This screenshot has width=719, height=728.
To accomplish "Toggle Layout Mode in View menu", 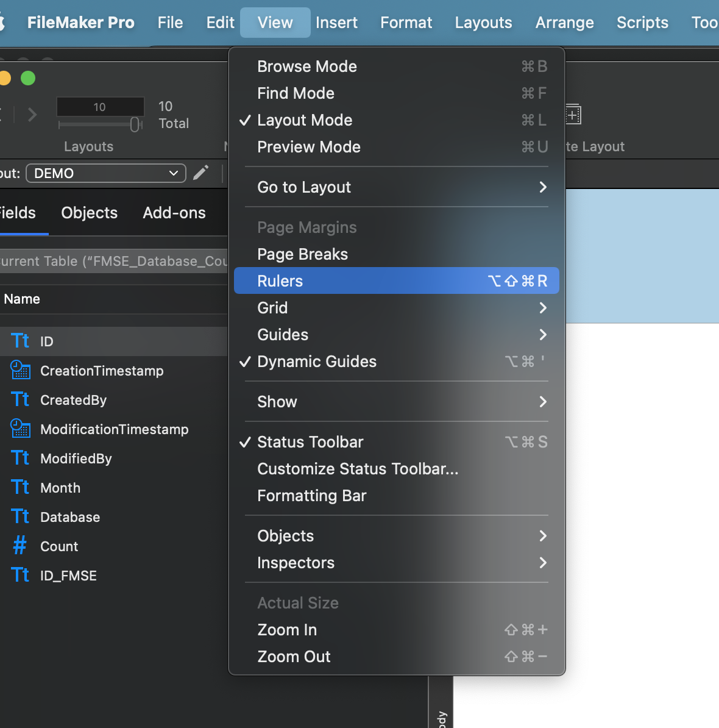I will point(397,120).
